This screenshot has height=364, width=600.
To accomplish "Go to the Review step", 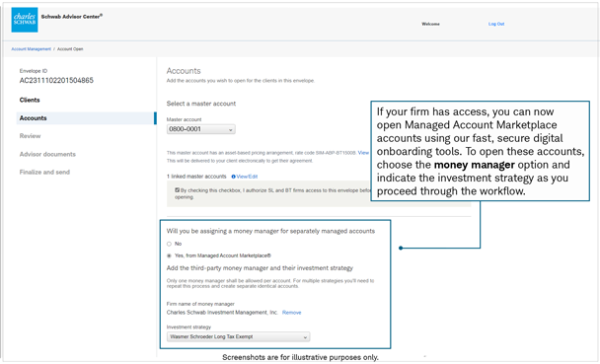I will [x=30, y=136].
